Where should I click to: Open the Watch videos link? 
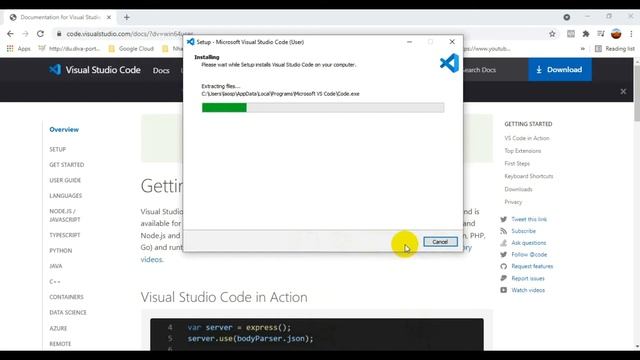528,290
